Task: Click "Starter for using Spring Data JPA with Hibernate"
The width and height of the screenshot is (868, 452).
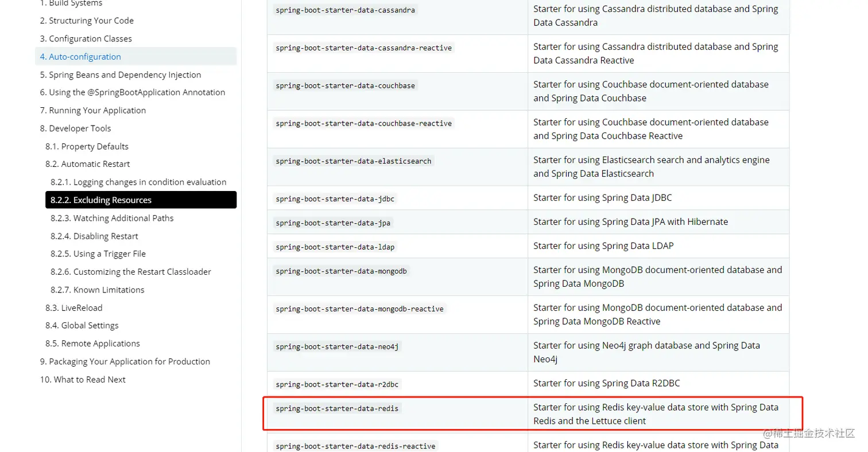Action: coord(630,222)
